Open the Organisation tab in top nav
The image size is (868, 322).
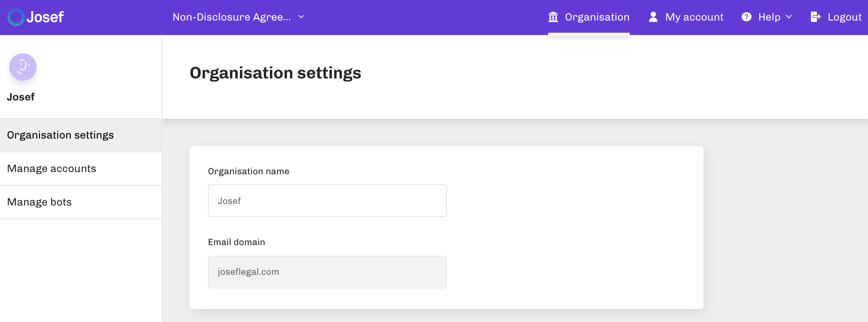589,17
